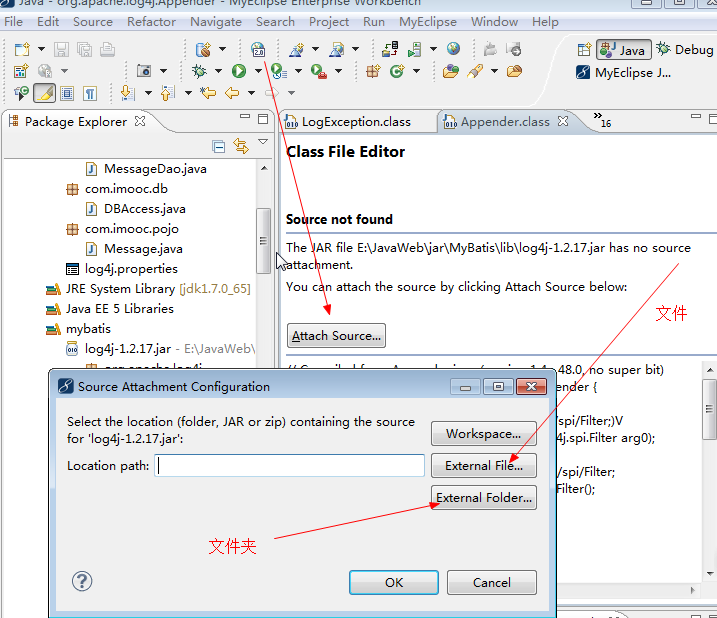Click the Save All icon
Image resolution: width=717 pixels, height=618 pixels.
coord(85,49)
